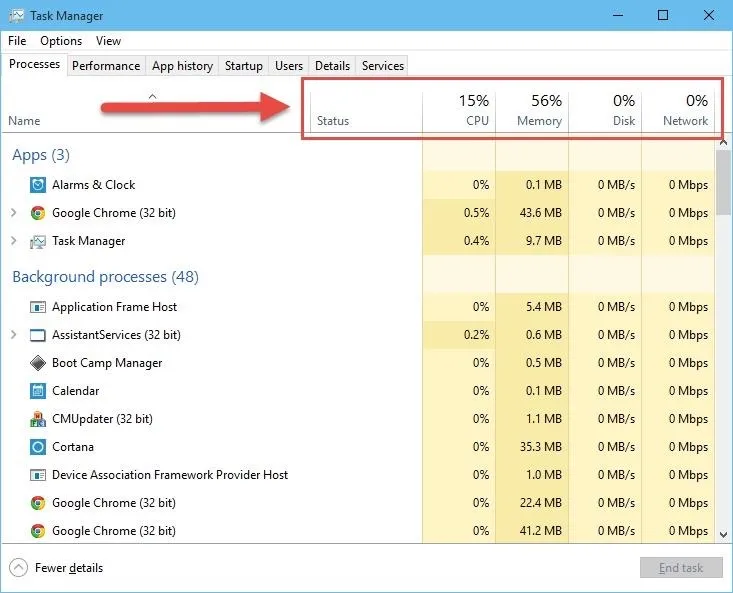Image resolution: width=733 pixels, height=593 pixels.
Task: Toggle sort direction arrow above Name column
Action: [x=152, y=97]
